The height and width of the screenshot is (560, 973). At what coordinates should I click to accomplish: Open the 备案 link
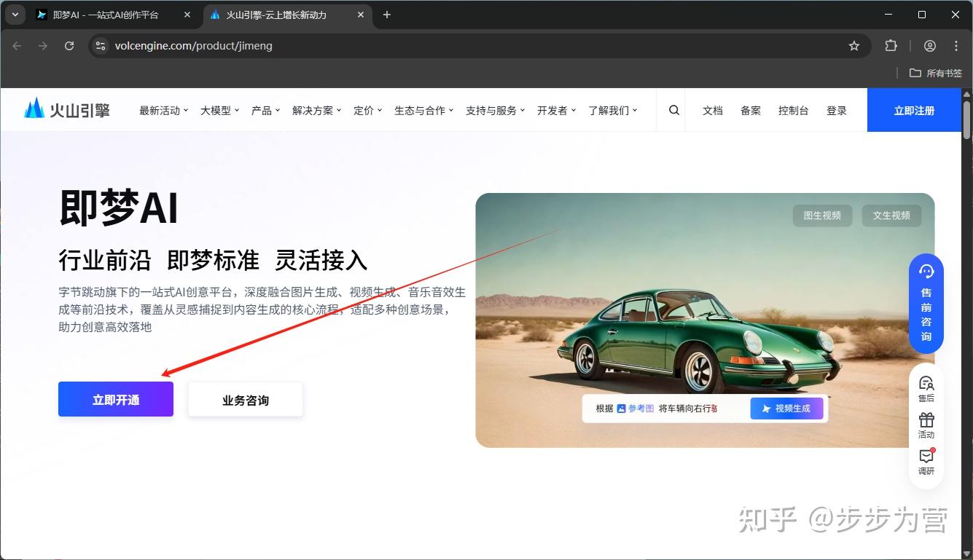click(x=751, y=111)
